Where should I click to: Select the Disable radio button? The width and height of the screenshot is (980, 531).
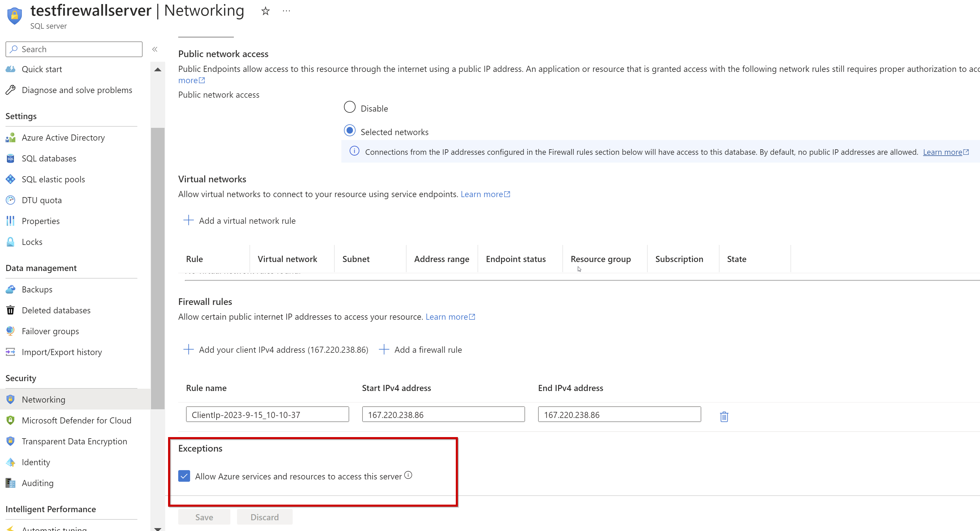[x=350, y=107]
